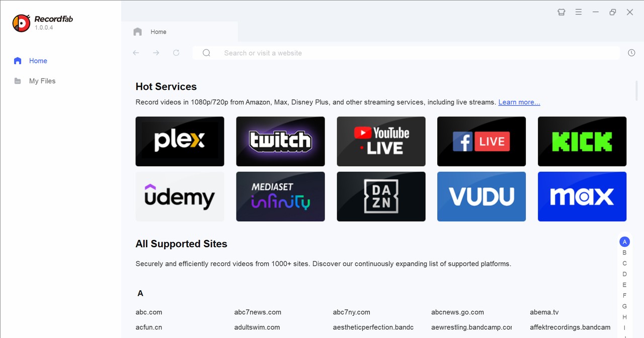Click the RecordFab logo icon
This screenshot has width=644, height=338.
point(21,23)
